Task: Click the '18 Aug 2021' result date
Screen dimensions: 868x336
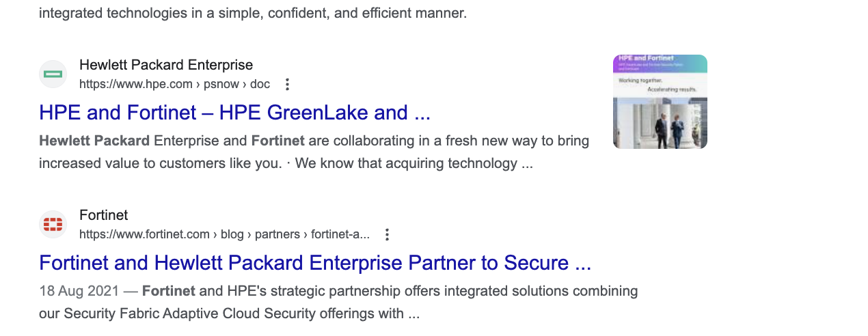Action: (79, 291)
